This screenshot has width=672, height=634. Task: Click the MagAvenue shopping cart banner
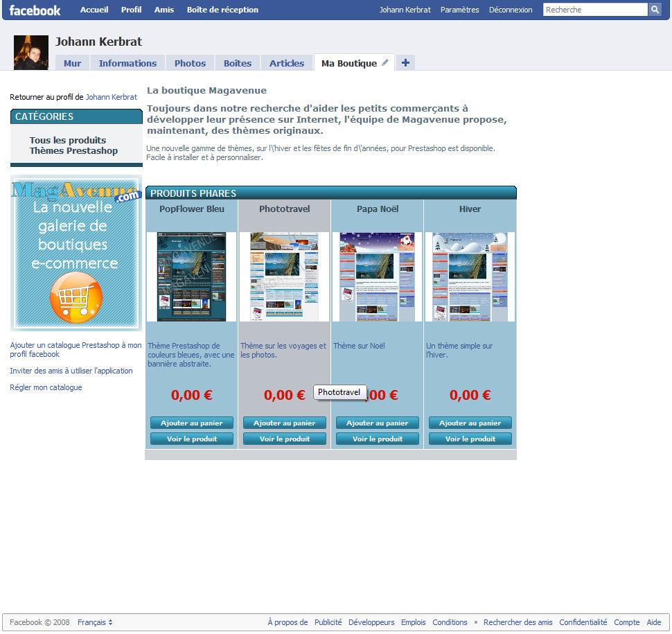[76, 253]
